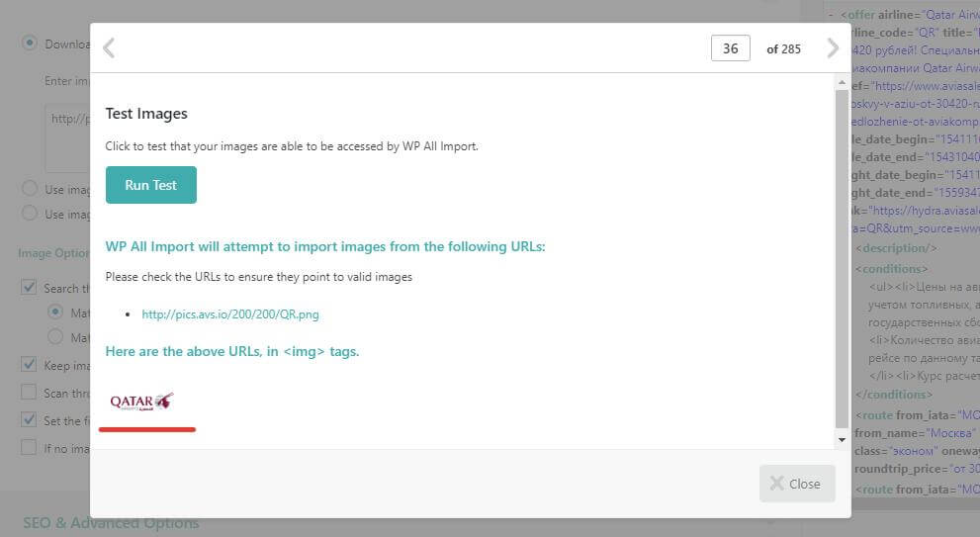This screenshot has height=537, width=980.
Task: Collapse the offer XML node
Action: 831,15
